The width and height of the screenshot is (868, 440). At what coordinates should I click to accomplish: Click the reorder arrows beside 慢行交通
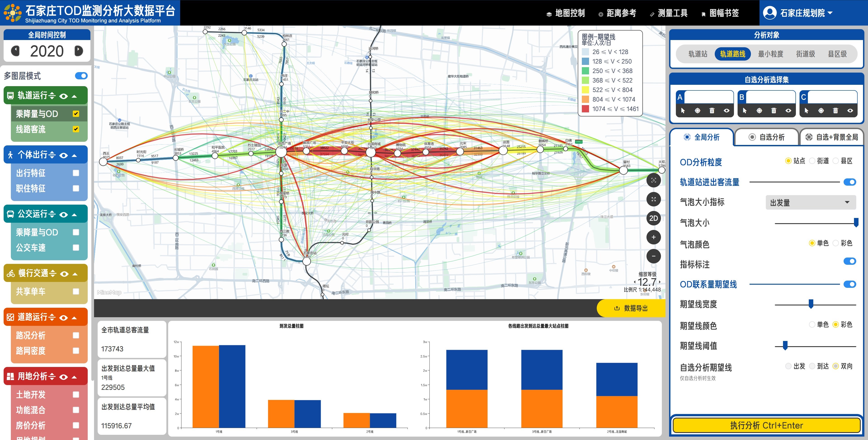(53, 273)
